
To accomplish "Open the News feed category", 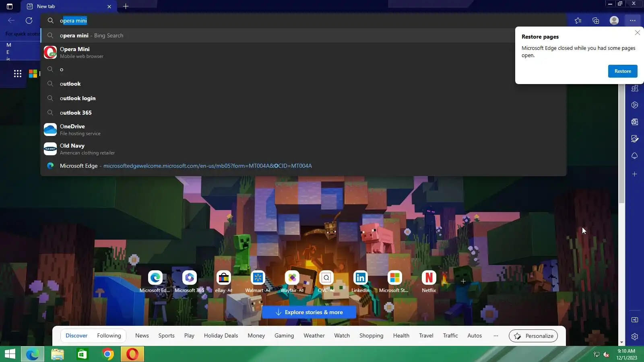I will (142, 336).
